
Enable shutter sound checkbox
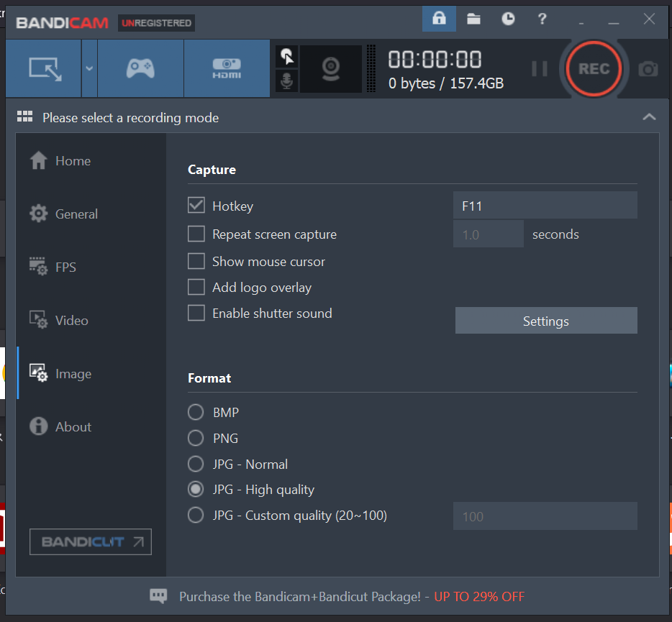click(196, 313)
